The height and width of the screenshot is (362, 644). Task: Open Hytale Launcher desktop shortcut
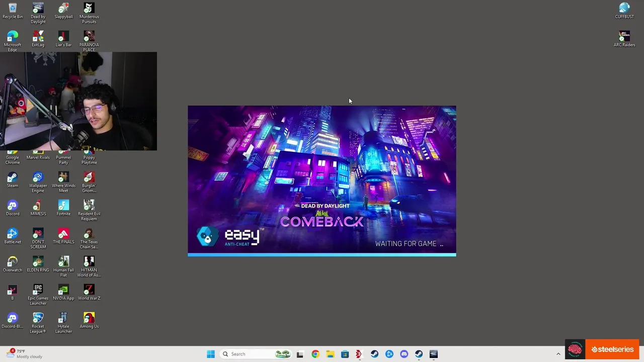click(63, 323)
